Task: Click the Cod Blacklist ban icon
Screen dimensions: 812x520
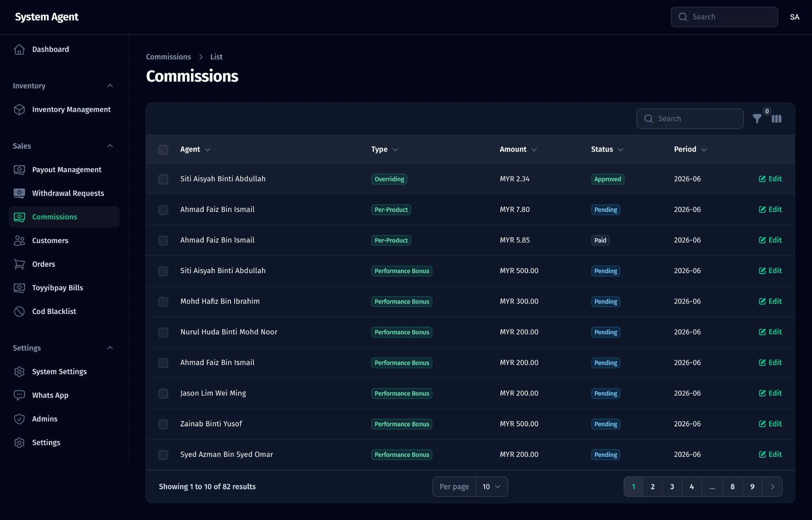Action: coord(19,312)
